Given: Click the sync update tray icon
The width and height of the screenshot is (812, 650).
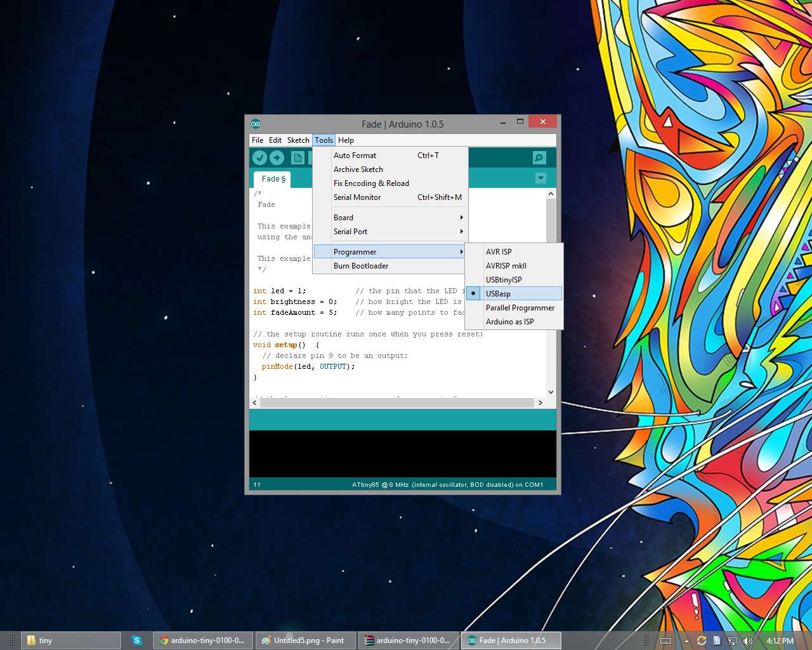Looking at the screenshot, I should 702,641.
